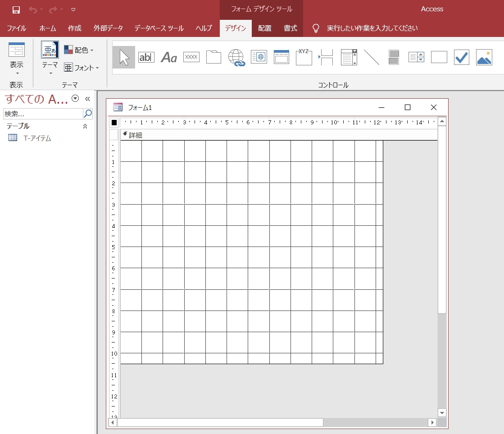Viewport: 504px width, 434px height.
Task: Select the Insert Page Break control
Action: 326,57
